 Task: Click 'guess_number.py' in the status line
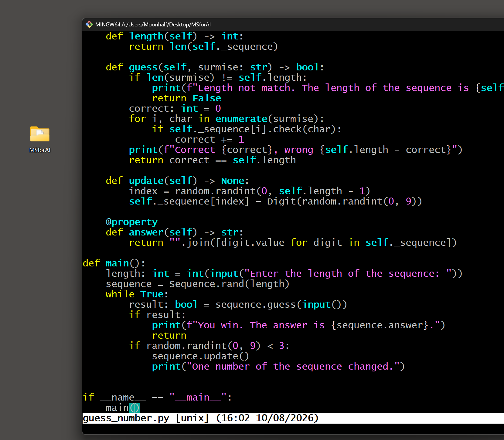[126, 418]
